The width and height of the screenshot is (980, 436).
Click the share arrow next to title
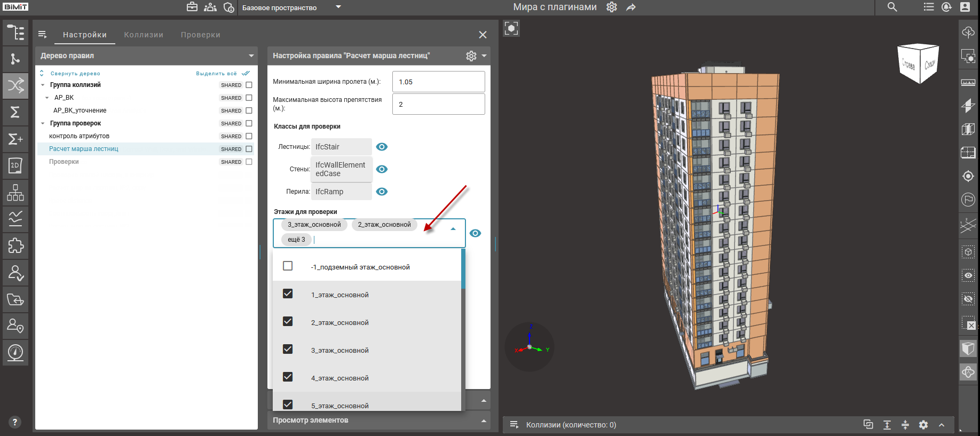[631, 7]
